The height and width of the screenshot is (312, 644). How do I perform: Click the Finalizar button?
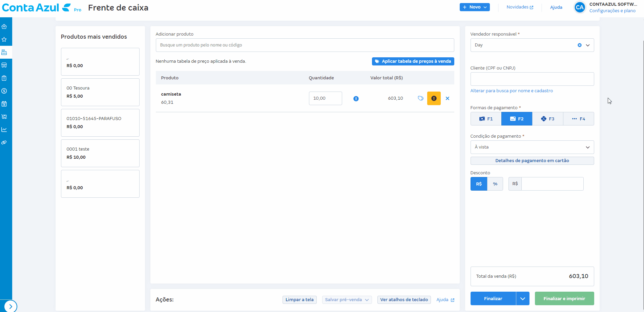tap(493, 298)
